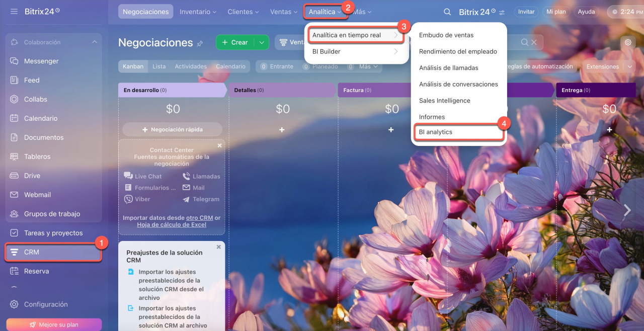Expand the Crear button dropdown arrow

pyautogui.click(x=262, y=43)
